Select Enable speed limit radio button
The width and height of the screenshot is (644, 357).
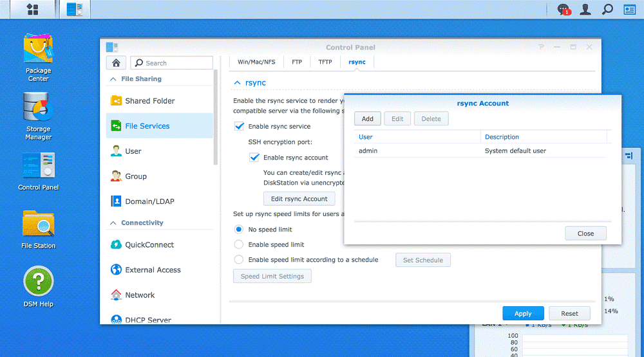(239, 244)
